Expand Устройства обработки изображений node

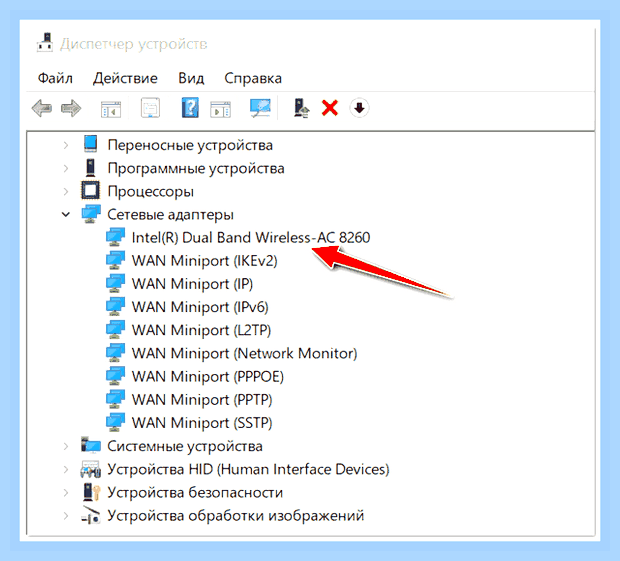[66, 516]
